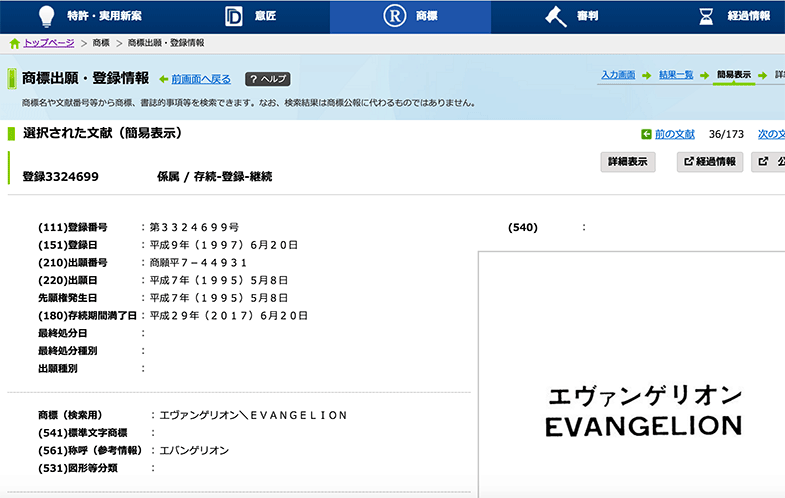Image resolution: width=785 pixels, height=498 pixels.
Task: Click 係属 / 存続-登録-継続 status text
Action: [x=214, y=177]
